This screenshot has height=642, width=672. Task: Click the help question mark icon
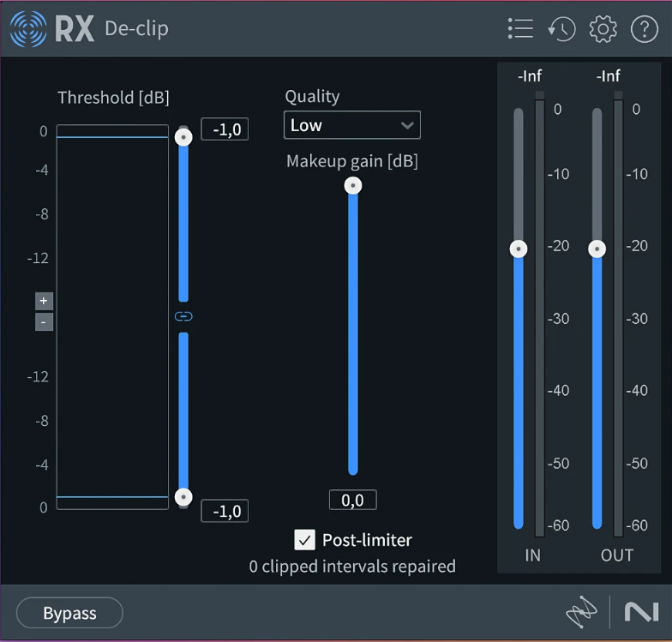644,28
